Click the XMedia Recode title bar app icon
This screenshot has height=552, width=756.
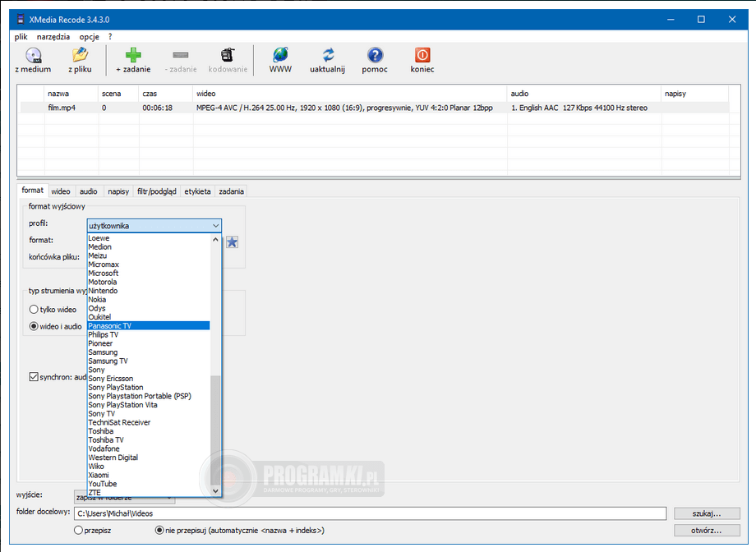tap(21, 19)
